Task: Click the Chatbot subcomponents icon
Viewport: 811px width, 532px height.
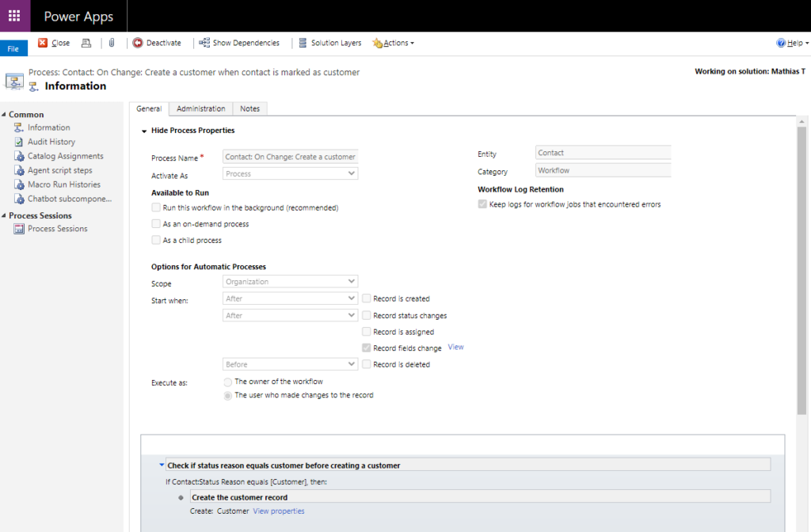Action: pos(19,199)
